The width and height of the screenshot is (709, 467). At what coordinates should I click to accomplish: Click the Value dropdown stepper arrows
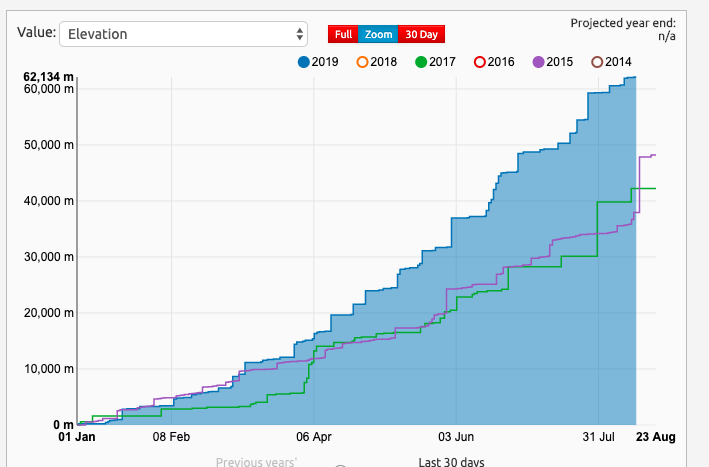[300, 34]
